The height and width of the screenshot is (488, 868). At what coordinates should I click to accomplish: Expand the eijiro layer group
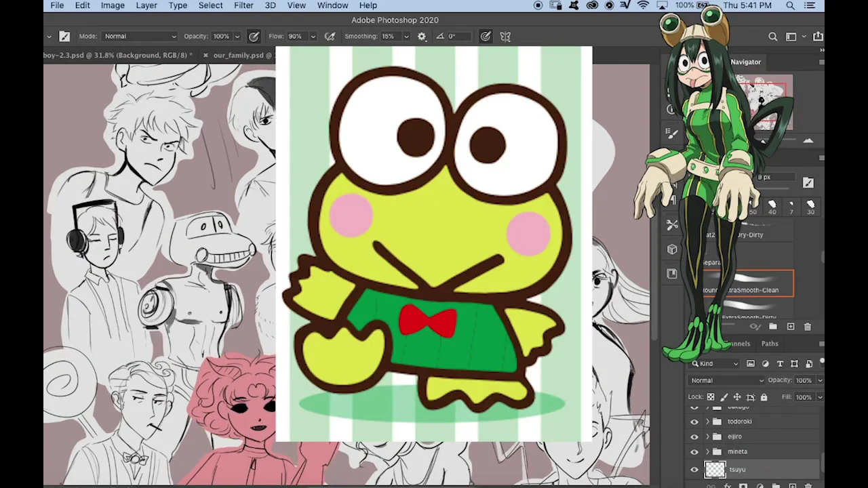(x=708, y=437)
